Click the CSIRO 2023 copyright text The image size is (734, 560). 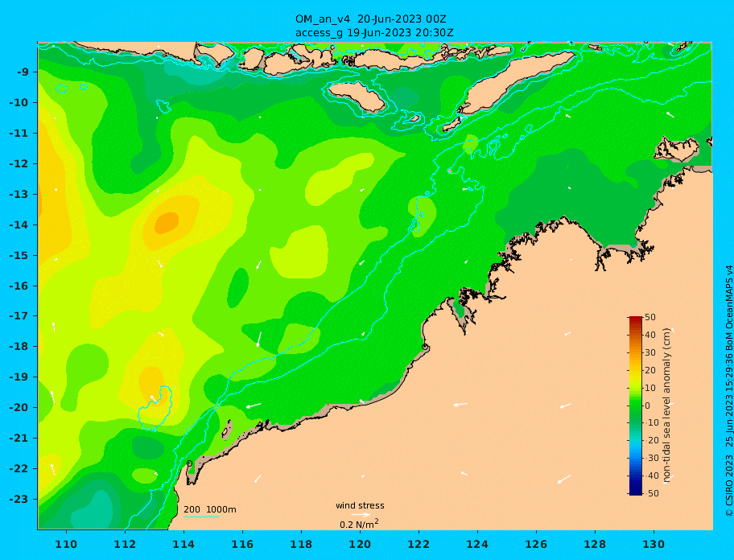729,391
